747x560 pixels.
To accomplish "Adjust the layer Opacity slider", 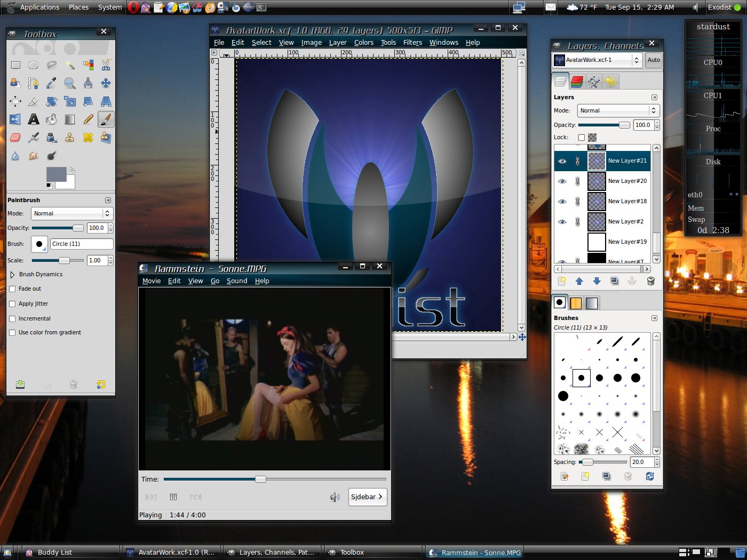I will pyautogui.click(x=604, y=125).
